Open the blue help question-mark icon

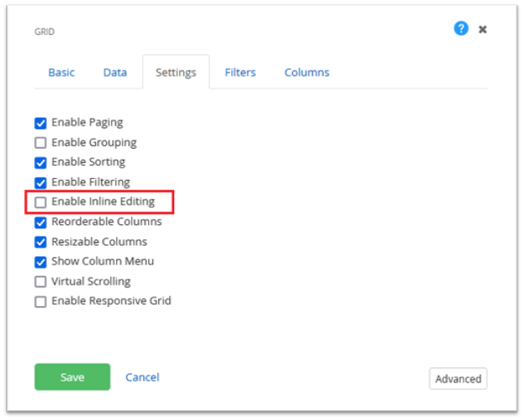click(x=461, y=28)
